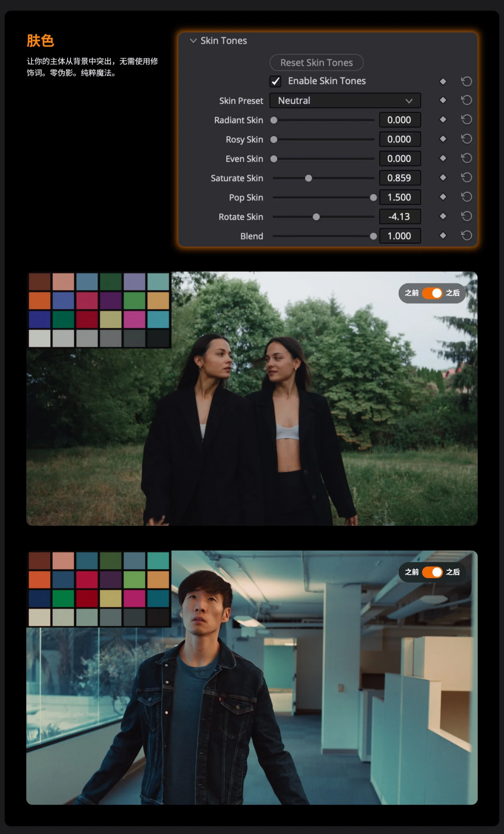Reset the Skin Preset setting
This screenshot has width=504, height=834.
tap(467, 100)
